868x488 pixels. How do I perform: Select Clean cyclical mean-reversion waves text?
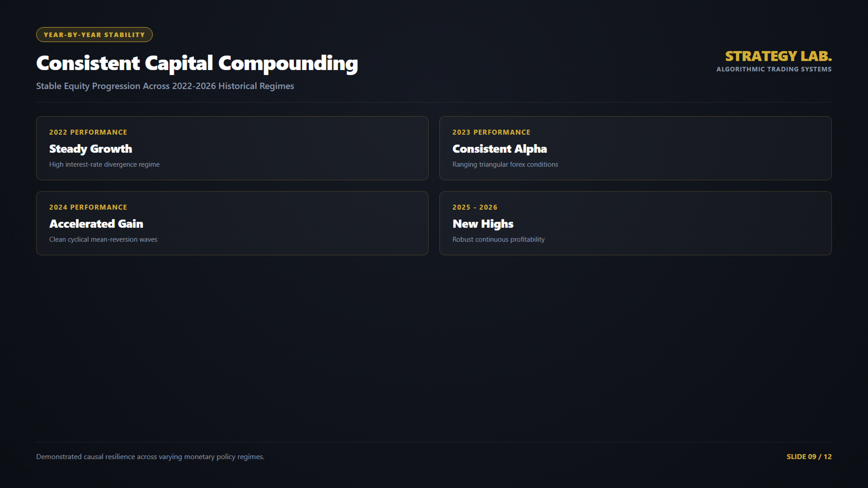coord(104,239)
